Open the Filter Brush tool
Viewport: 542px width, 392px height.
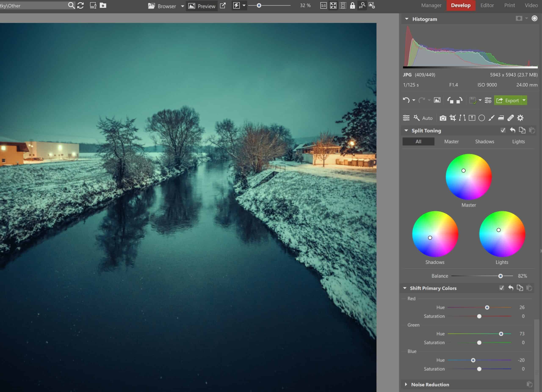click(x=491, y=118)
